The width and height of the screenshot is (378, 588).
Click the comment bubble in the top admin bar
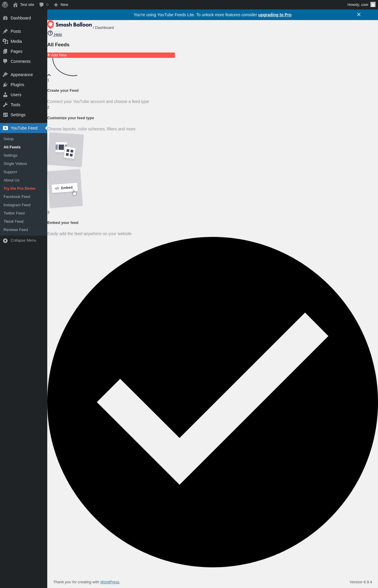pyautogui.click(x=41, y=5)
